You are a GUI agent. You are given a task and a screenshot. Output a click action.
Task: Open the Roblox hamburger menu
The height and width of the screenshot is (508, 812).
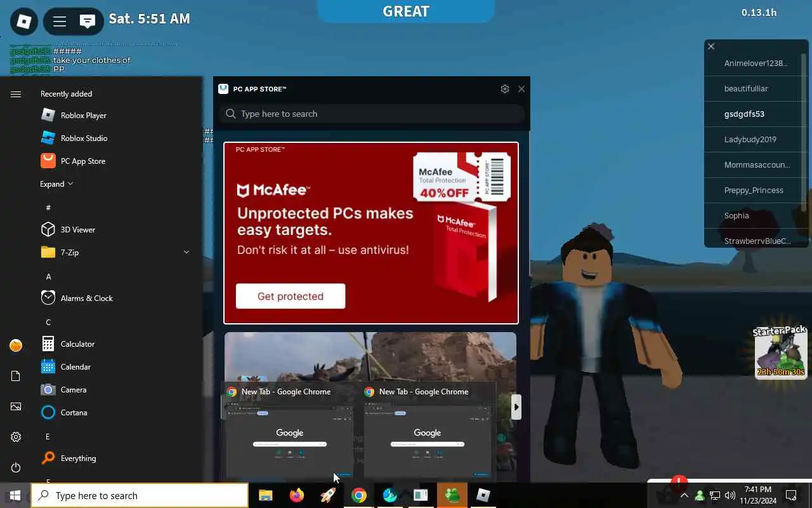click(60, 22)
